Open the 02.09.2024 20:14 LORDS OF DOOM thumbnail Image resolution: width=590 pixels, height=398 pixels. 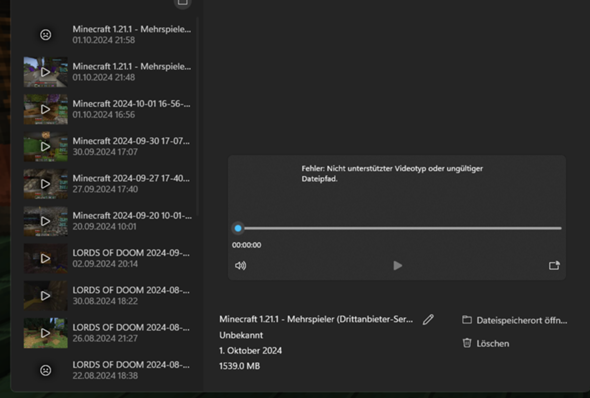46,258
